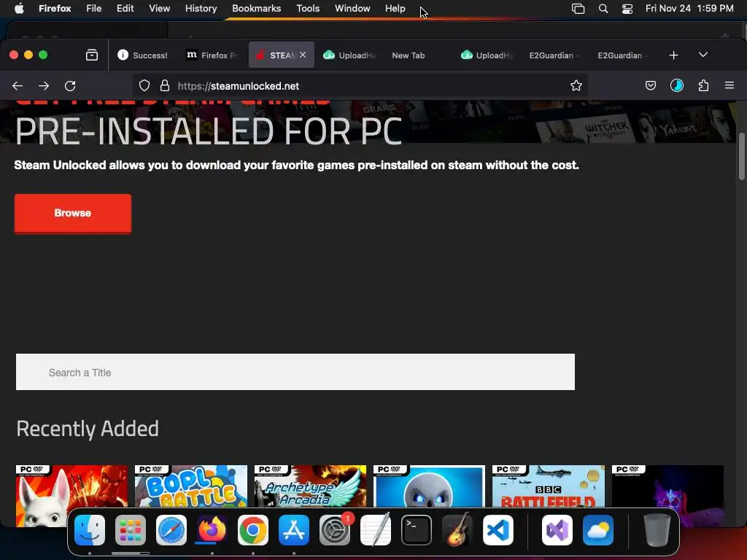Open the Firefox hamburger application menu
Viewport: 747px width, 560px height.
(x=729, y=86)
